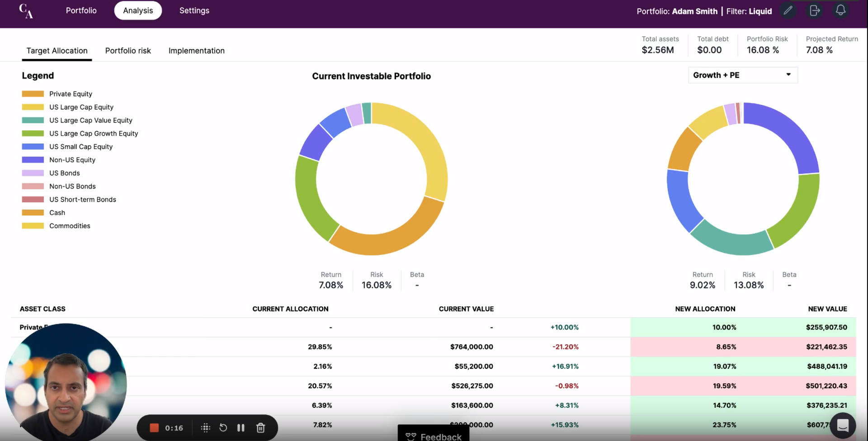Switch to the Implementation tab

tap(197, 51)
